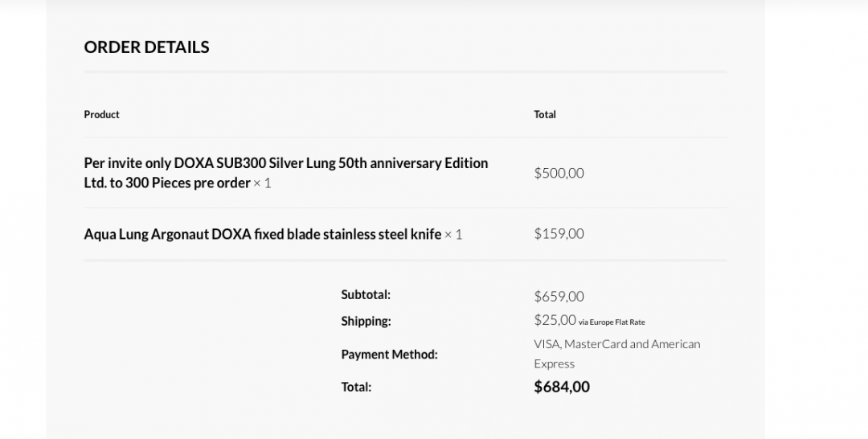868x439 pixels.
Task: Select the $159,00 knife price
Action: pos(559,234)
